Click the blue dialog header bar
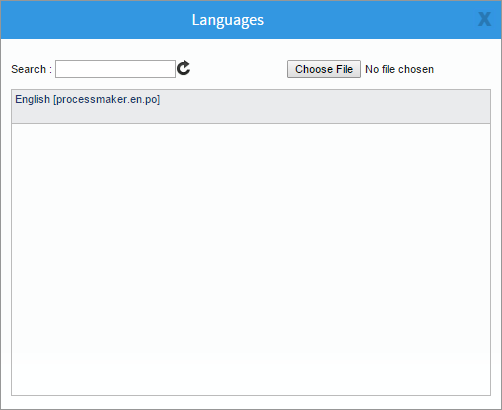502x410 pixels. click(251, 20)
